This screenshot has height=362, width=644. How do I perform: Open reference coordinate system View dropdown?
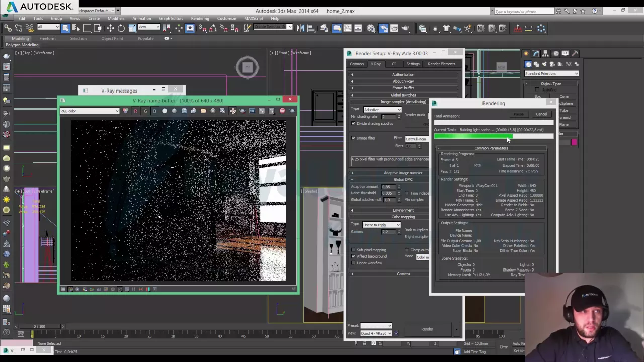pyautogui.click(x=149, y=27)
